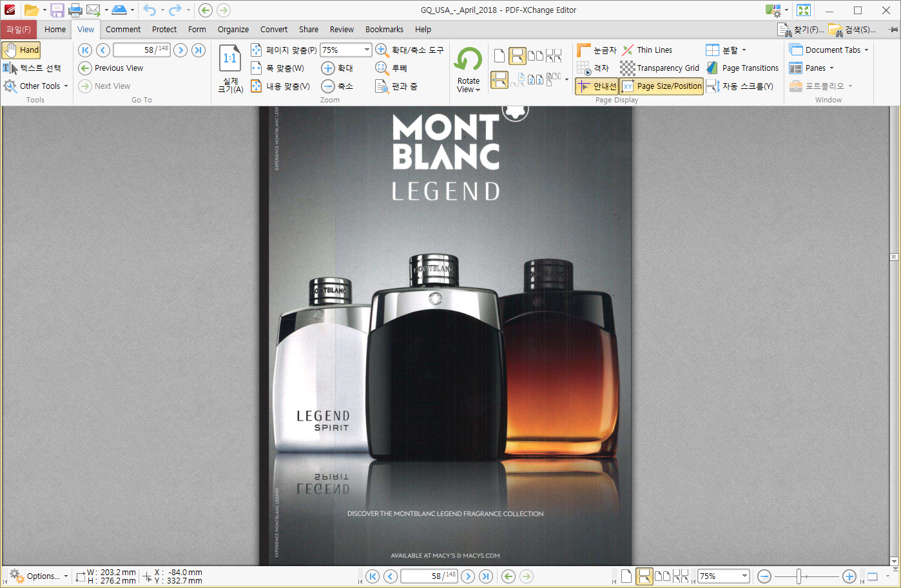The image size is (901, 588).
Task: Toggle full screen mode icon in title bar
Action: (803, 10)
